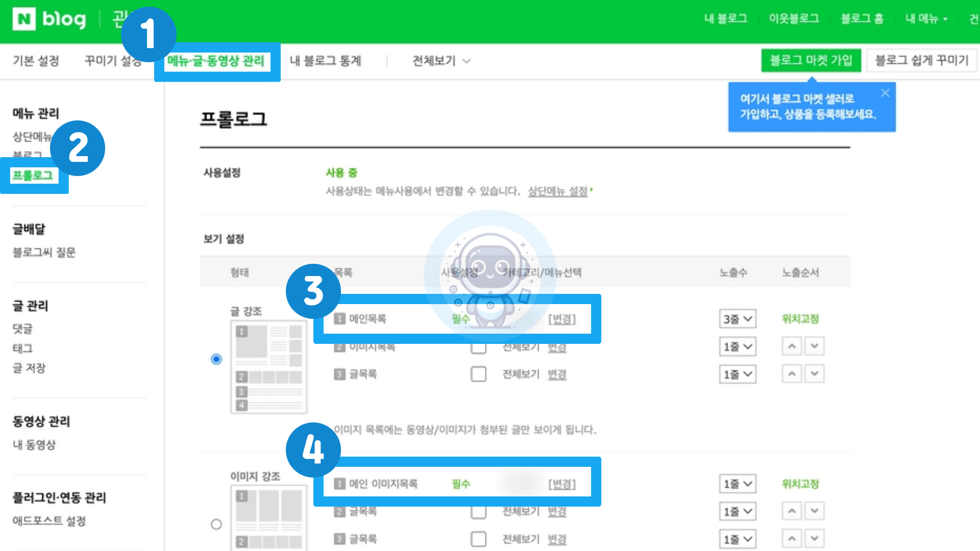Open 메인목록 3줄 exposure count dropdown
Screen dimensions: 980x551
tap(738, 319)
